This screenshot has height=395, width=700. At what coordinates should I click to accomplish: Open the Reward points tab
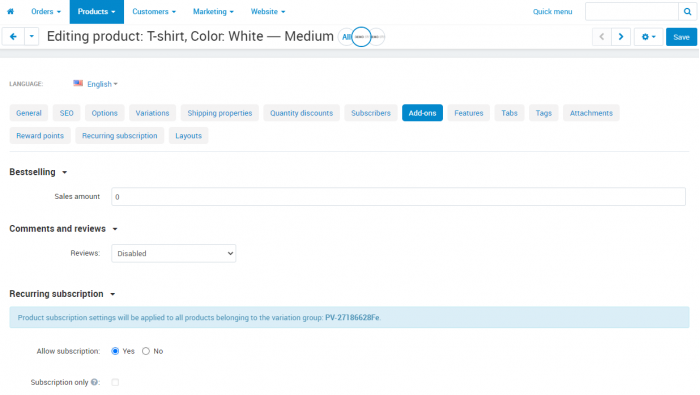coord(40,136)
